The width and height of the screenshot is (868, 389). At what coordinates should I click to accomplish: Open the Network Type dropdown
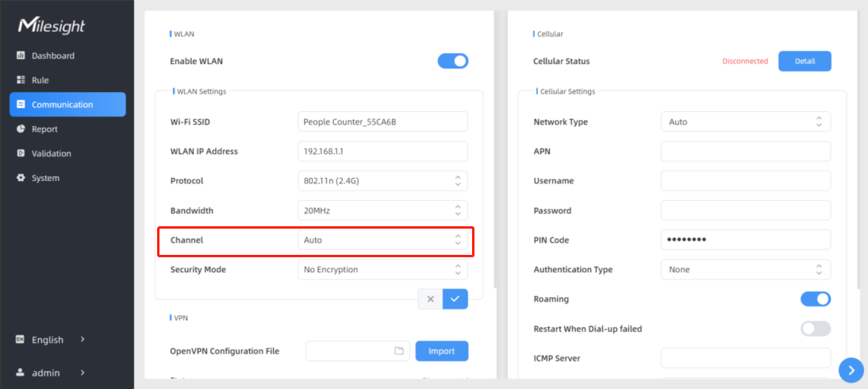click(x=745, y=122)
